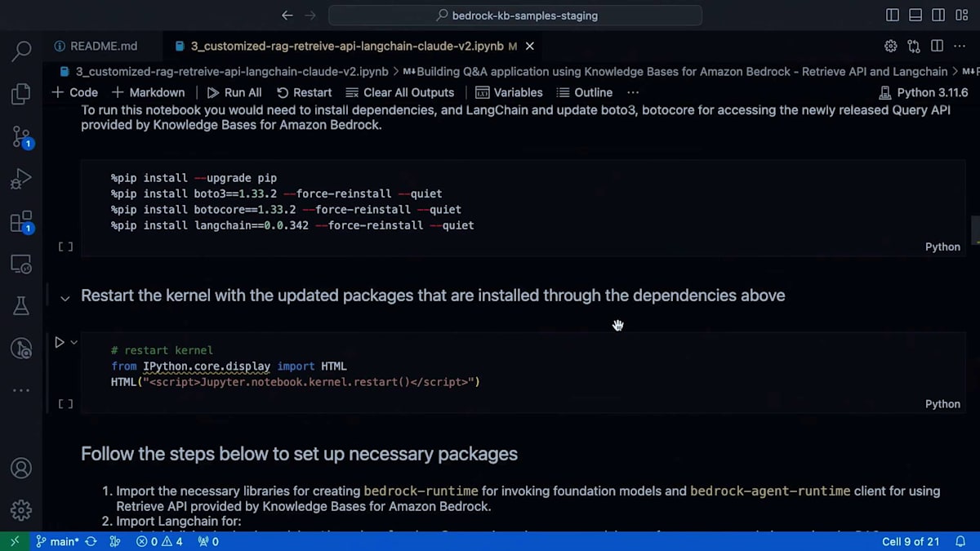980x551 pixels.
Task: Open the Source Control view
Action: point(21,136)
